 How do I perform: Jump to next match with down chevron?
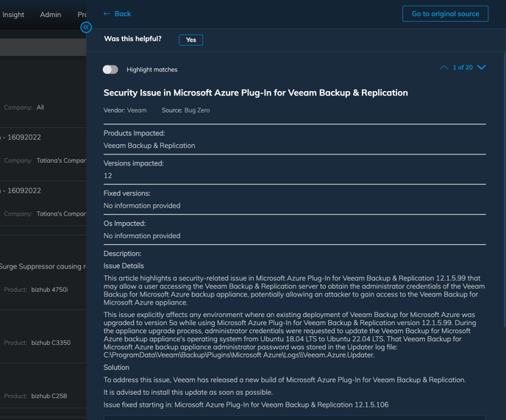[482, 67]
